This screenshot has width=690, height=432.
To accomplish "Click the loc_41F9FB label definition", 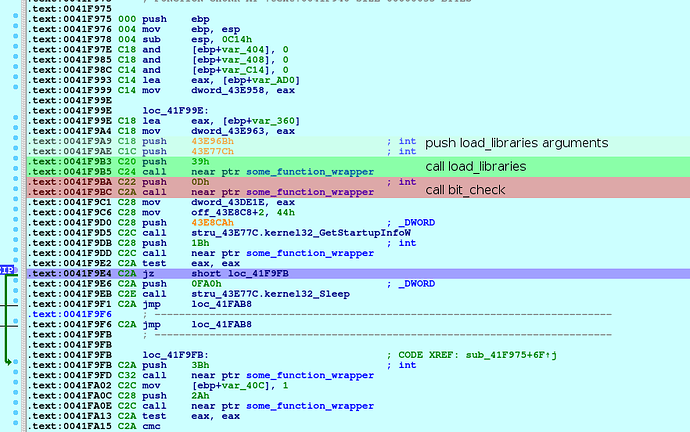I will click(176, 355).
